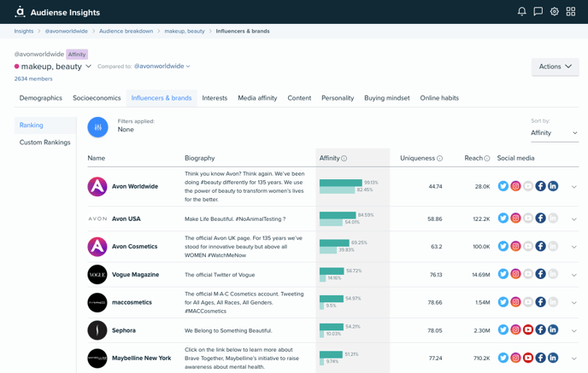The height and width of the screenshot is (373, 588).
Task: Switch to the Personality tab
Action: coord(338,98)
